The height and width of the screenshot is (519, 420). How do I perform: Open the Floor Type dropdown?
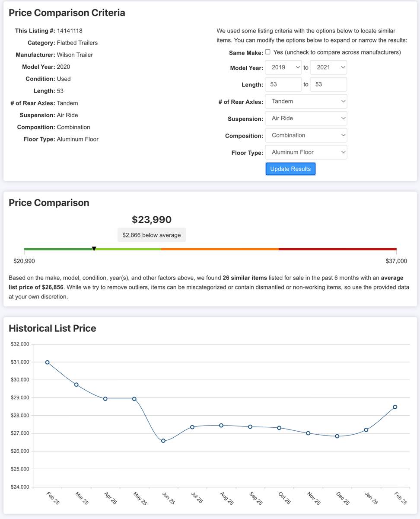pyautogui.click(x=306, y=152)
